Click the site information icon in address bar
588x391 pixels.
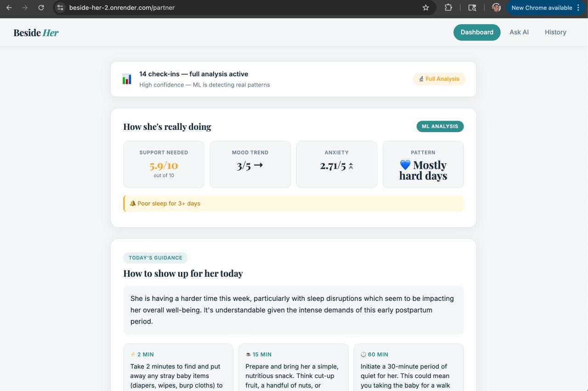click(x=60, y=7)
